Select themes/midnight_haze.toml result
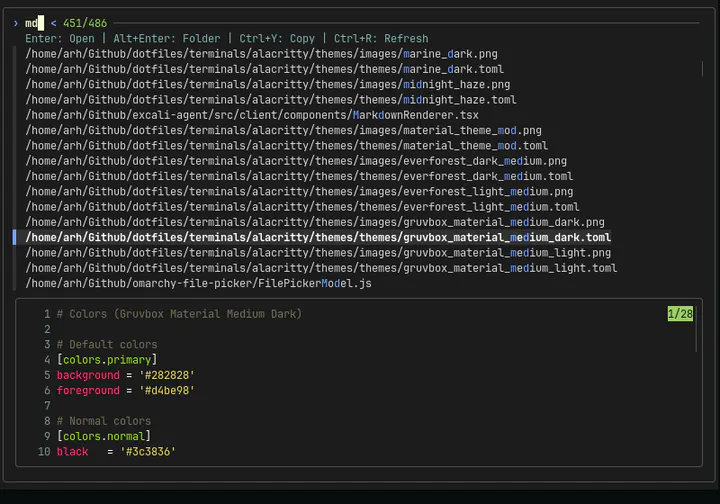 pyautogui.click(x=271, y=100)
